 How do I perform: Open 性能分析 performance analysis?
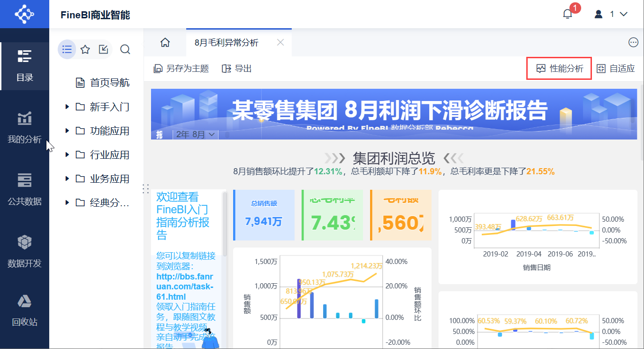point(559,69)
